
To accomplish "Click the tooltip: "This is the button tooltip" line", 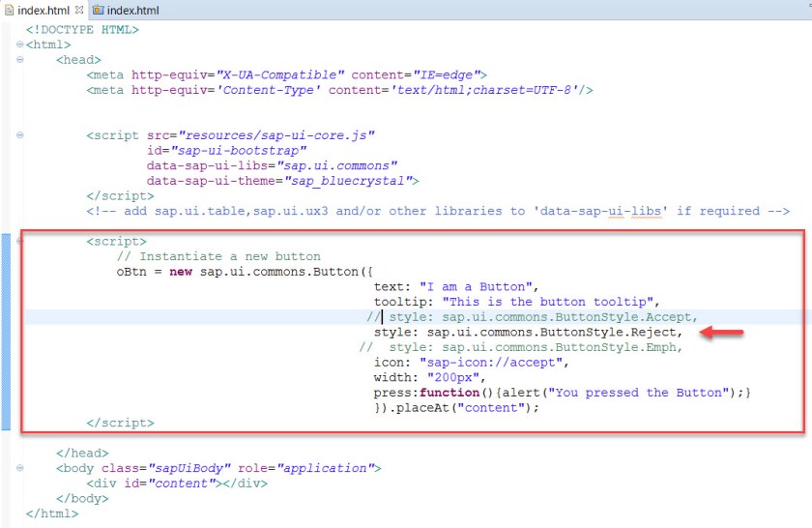I will (516, 302).
